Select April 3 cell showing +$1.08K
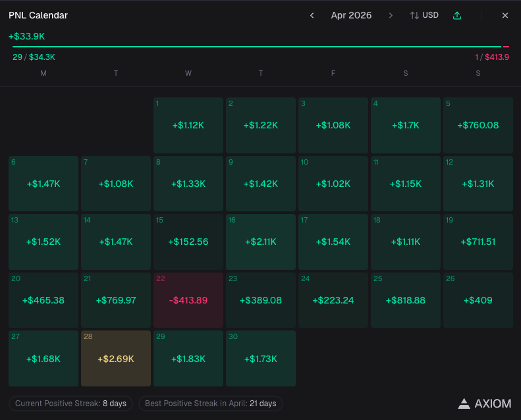Screen dimensions: 521x420 333,125
